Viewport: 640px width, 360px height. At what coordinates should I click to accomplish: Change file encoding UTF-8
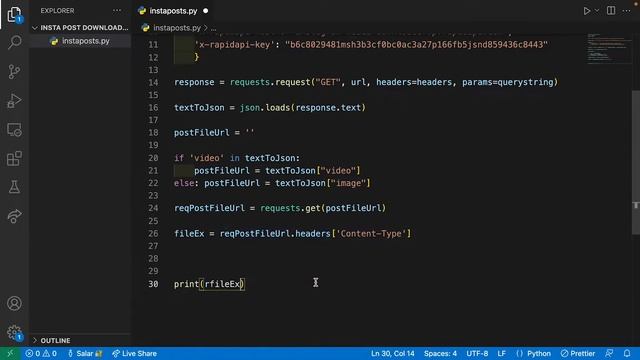coord(477,353)
